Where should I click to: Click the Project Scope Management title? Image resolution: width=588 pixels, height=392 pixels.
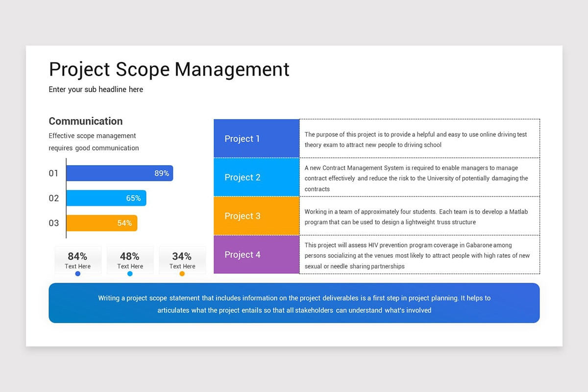[x=169, y=69]
